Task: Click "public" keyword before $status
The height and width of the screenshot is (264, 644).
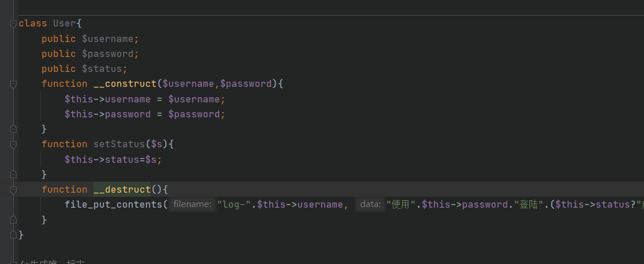Action: click(x=59, y=68)
